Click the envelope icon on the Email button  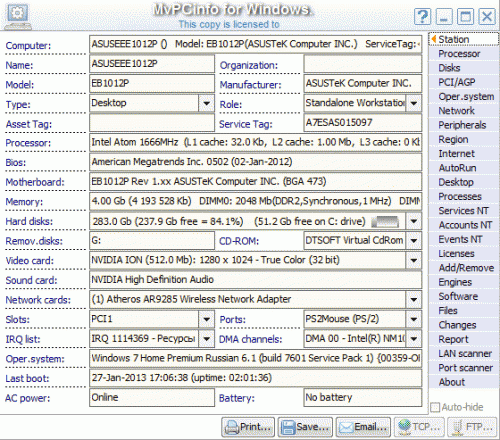click(346, 427)
